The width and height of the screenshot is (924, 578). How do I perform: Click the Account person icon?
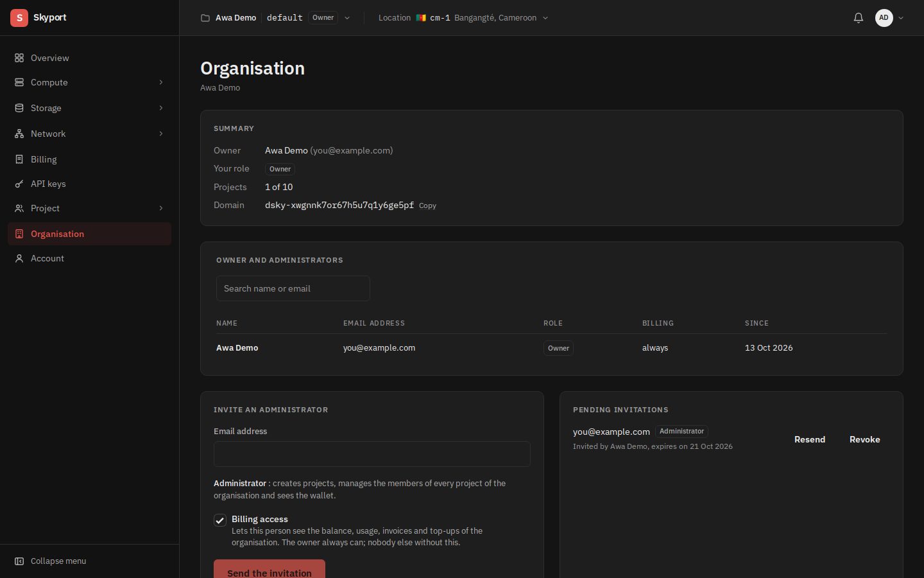pos(19,258)
